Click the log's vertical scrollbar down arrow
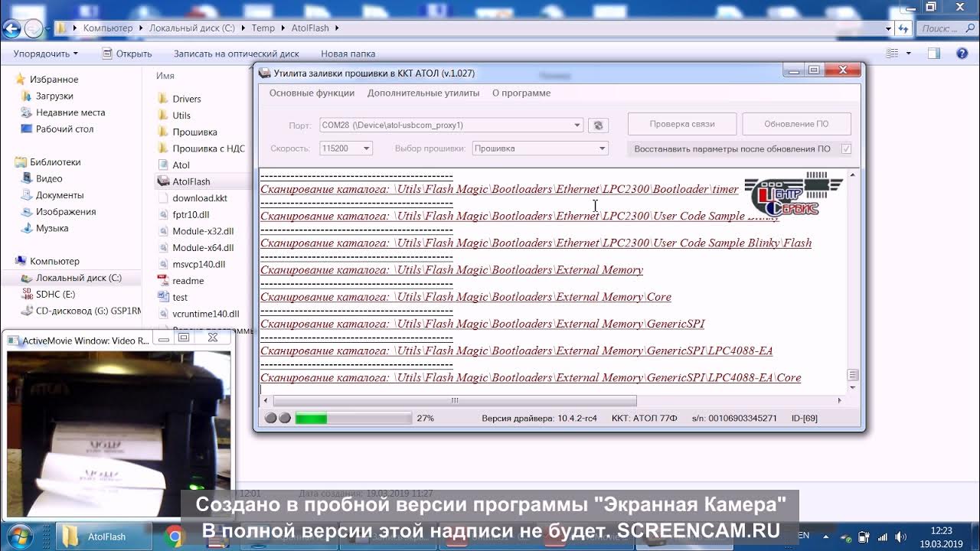Screen dimensions: 980x551 [x=853, y=388]
